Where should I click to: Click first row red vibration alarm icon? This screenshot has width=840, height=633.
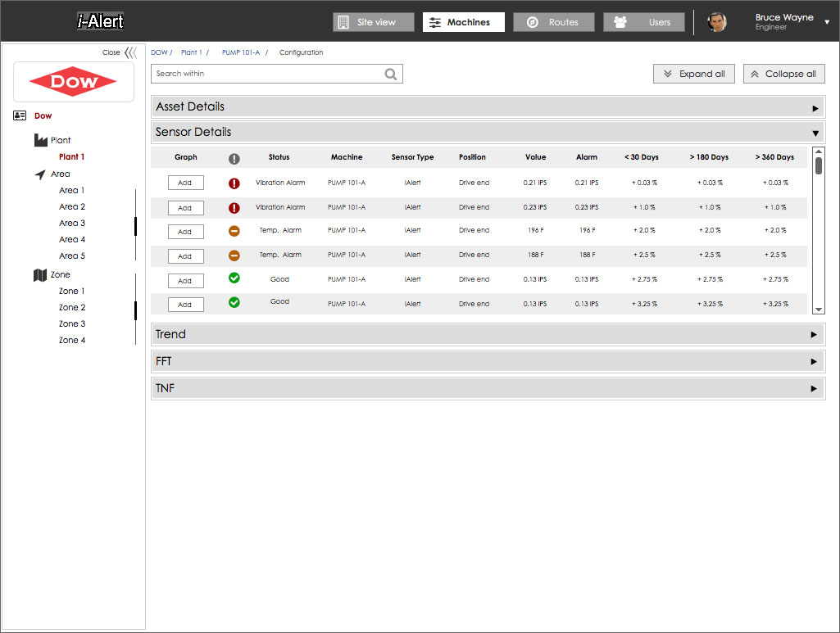pyautogui.click(x=234, y=183)
